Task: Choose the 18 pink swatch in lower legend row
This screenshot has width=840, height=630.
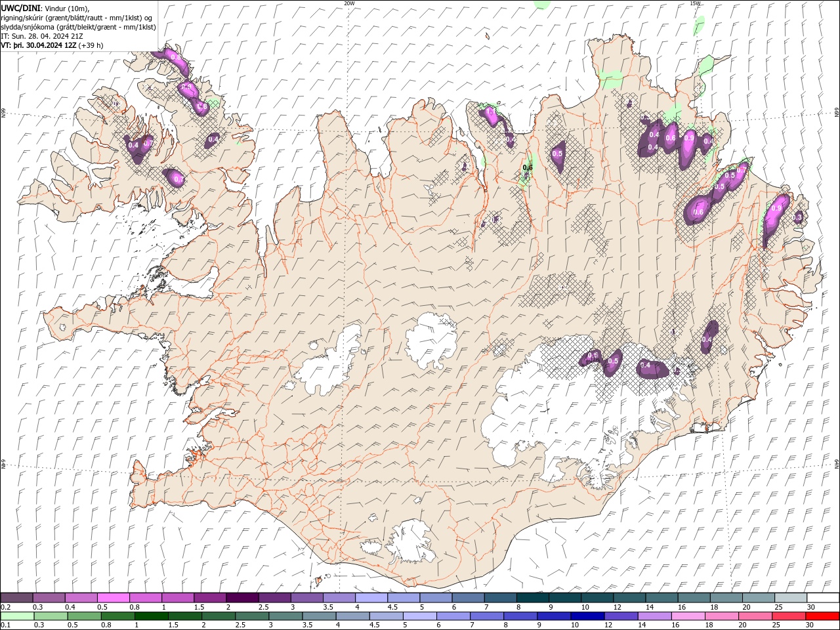Action: (721, 616)
